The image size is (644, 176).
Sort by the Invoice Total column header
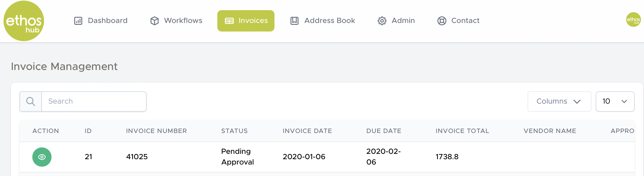pyautogui.click(x=462, y=131)
